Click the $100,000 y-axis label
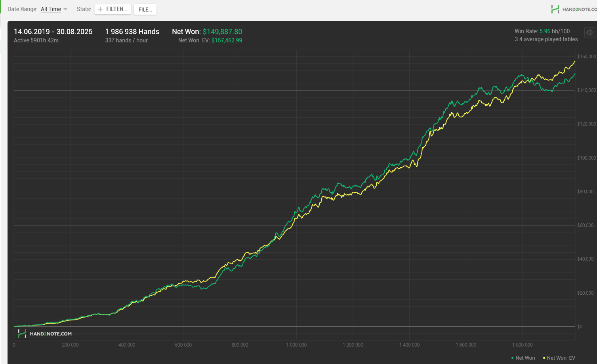The height and width of the screenshot is (364, 597). [x=587, y=158]
